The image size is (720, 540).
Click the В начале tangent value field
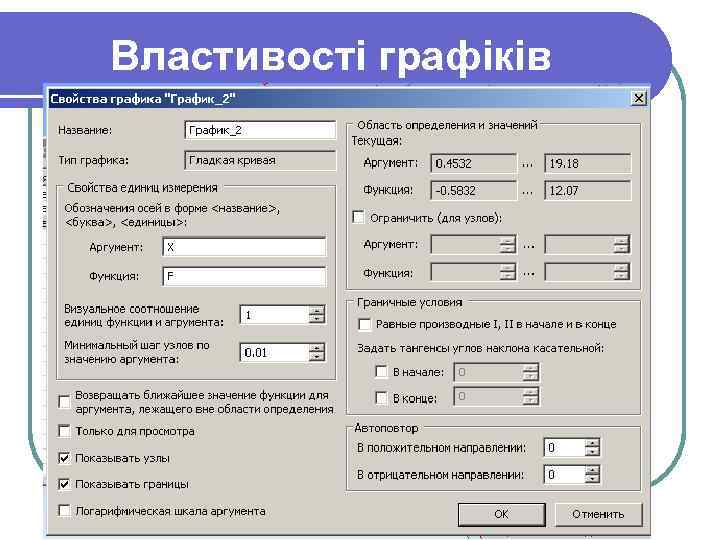488,372
